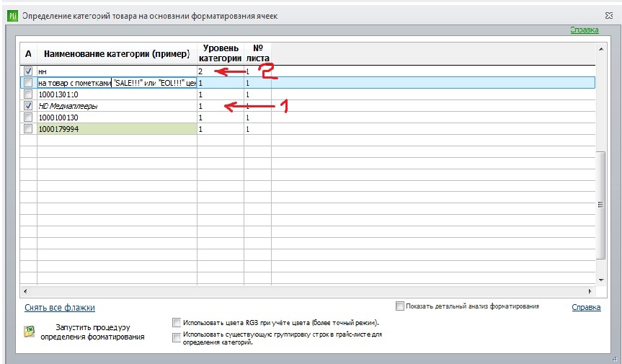Select the "нн" category name cell
The image size is (622, 364).
click(117, 71)
